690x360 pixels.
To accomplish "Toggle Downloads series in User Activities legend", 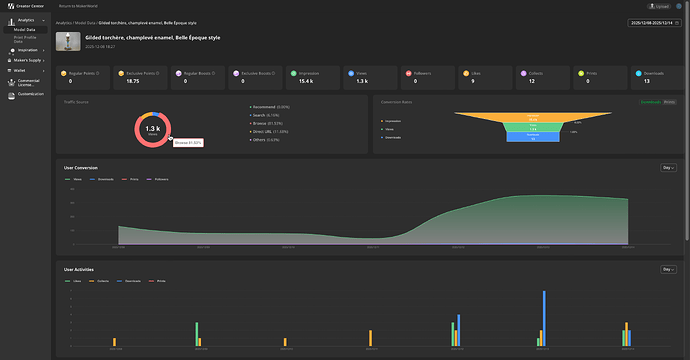I will (x=128, y=281).
